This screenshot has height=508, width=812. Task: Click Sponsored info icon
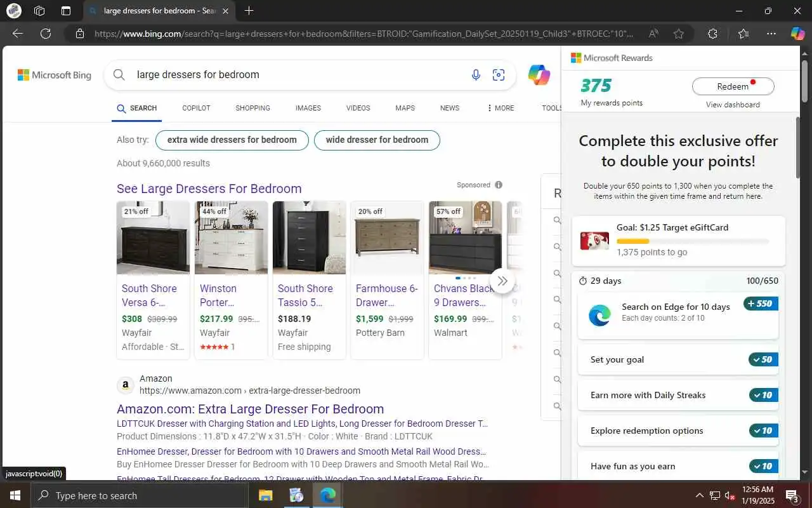click(499, 185)
